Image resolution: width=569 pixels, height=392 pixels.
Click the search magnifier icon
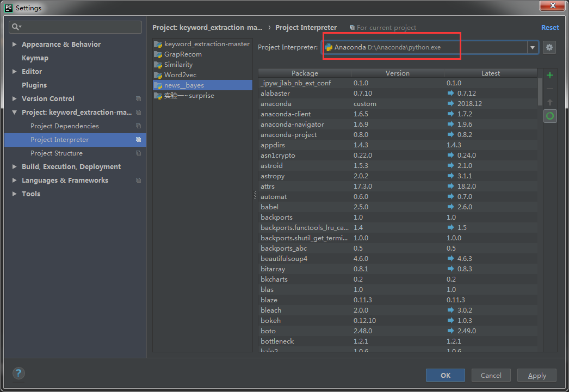coord(16,27)
